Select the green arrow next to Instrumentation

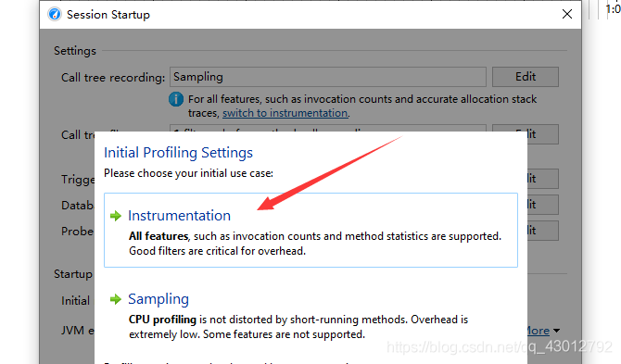[116, 216]
